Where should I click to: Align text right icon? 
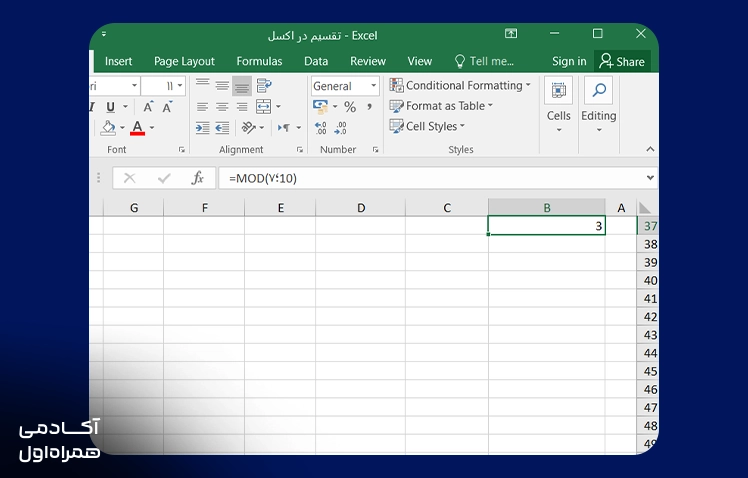click(242, 107)
